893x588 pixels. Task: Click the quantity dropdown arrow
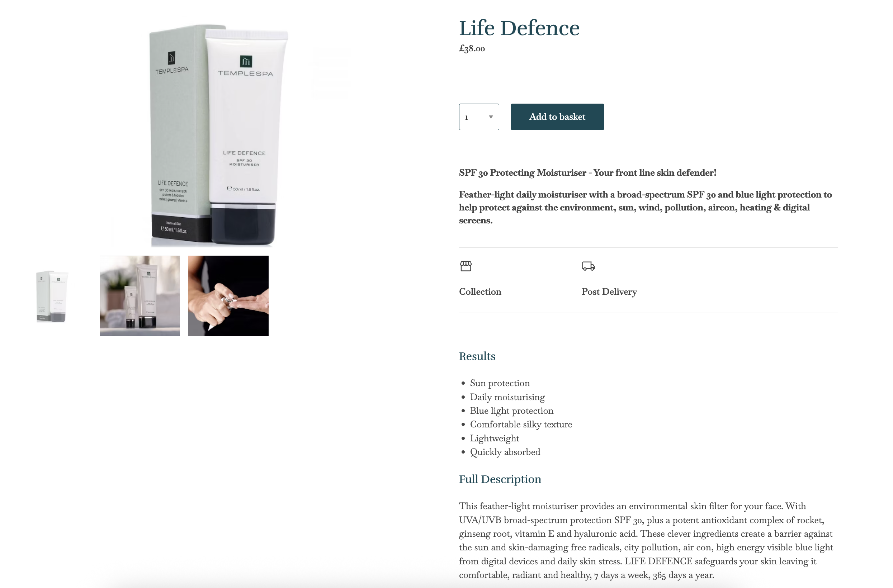[x=490, y=117]
